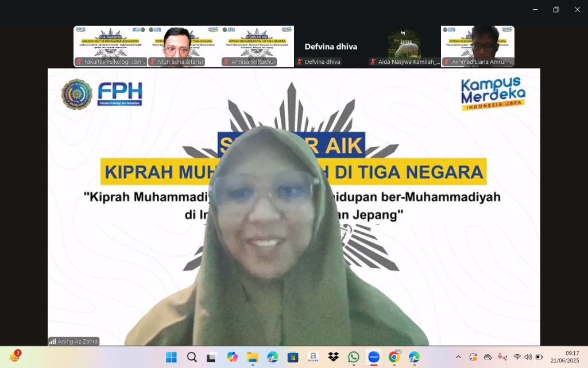The width and height of the screenshot is (588, 368).
Task: Open the volume speaker tray icon
Action: pyautogui.click(x=528, y=357)
